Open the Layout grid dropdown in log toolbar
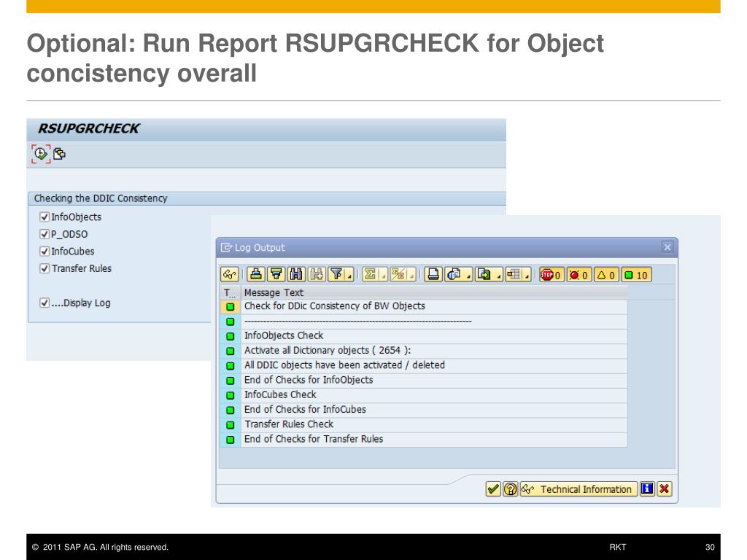 coord(519,275)
